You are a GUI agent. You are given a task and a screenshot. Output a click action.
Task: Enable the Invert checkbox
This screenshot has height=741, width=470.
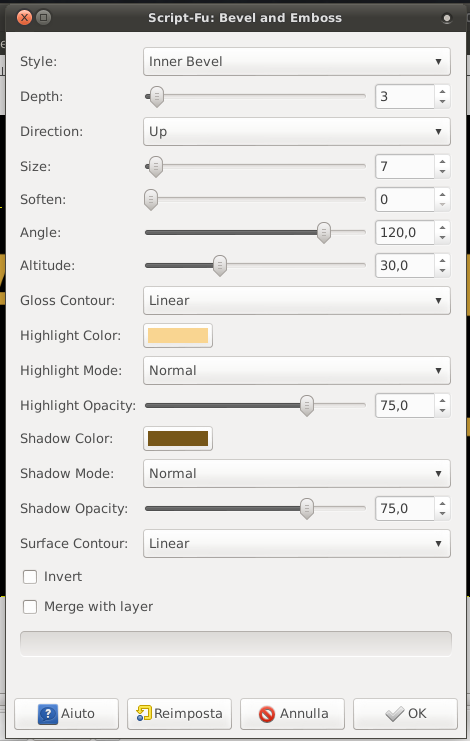30,577
